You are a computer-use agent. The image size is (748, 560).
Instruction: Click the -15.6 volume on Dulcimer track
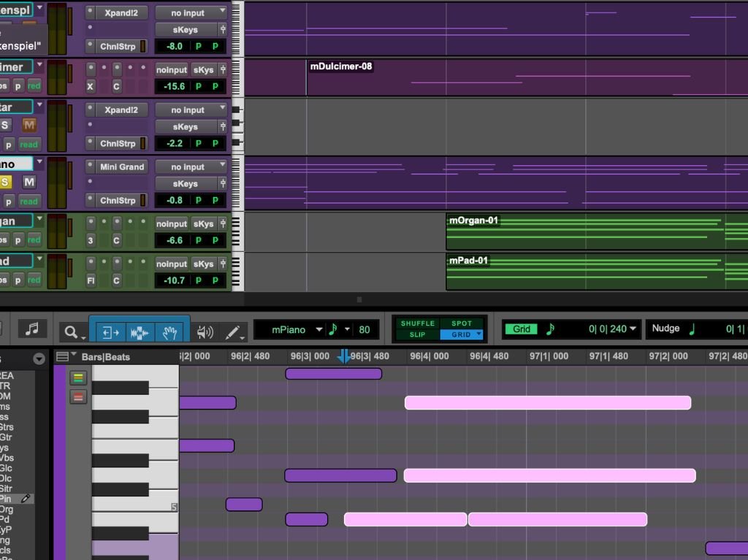[174, 86]
